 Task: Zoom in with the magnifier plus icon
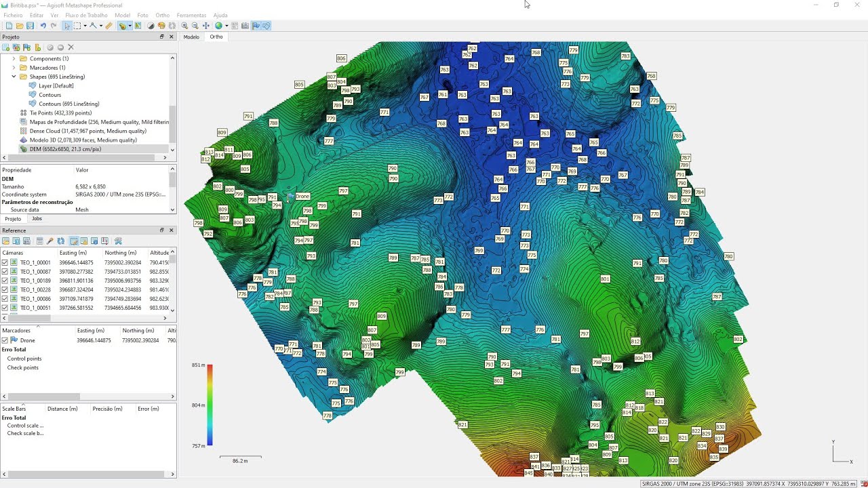tap(184, 26)
